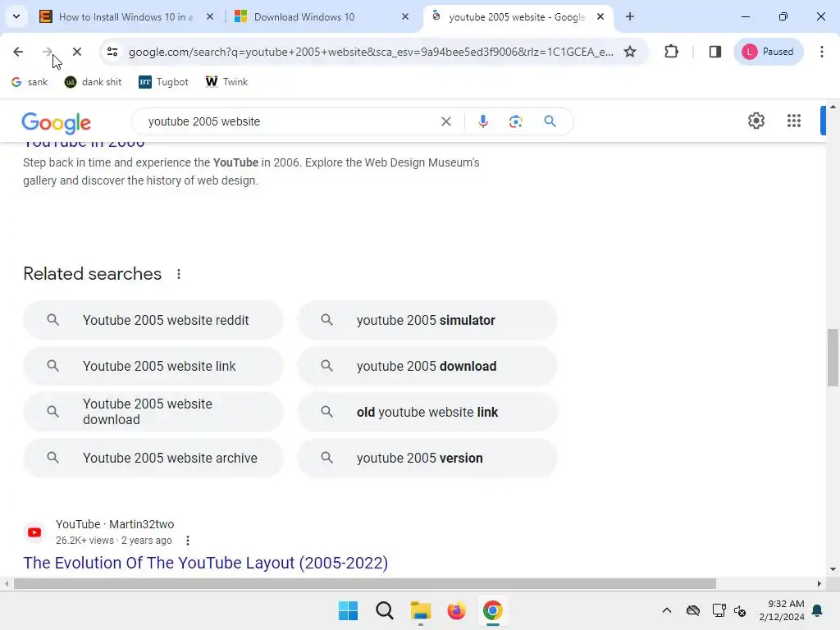Click the scroll down arrow
Image resolution: width=840 pixels, height=630 pixels.
coord(833,569)
